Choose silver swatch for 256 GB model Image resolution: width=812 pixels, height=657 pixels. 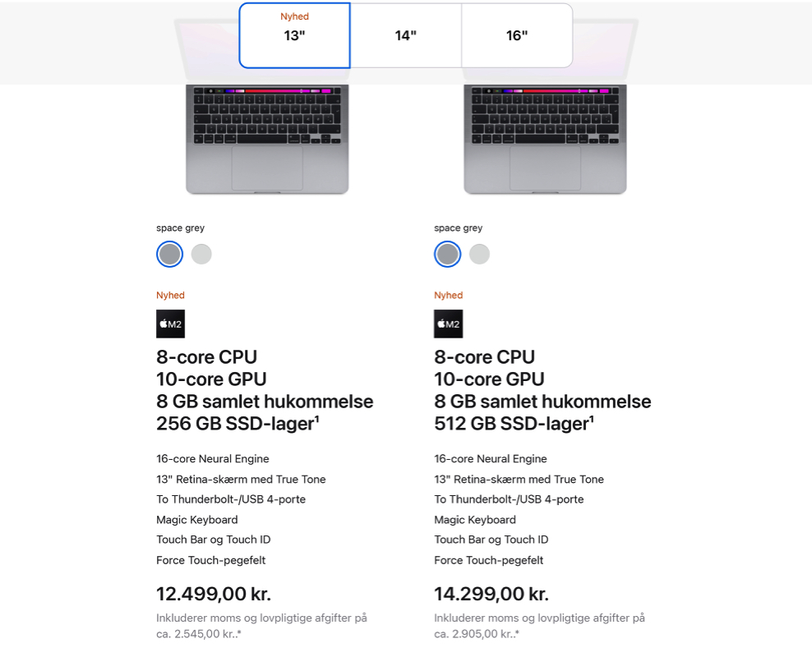[x=201, y=254]
